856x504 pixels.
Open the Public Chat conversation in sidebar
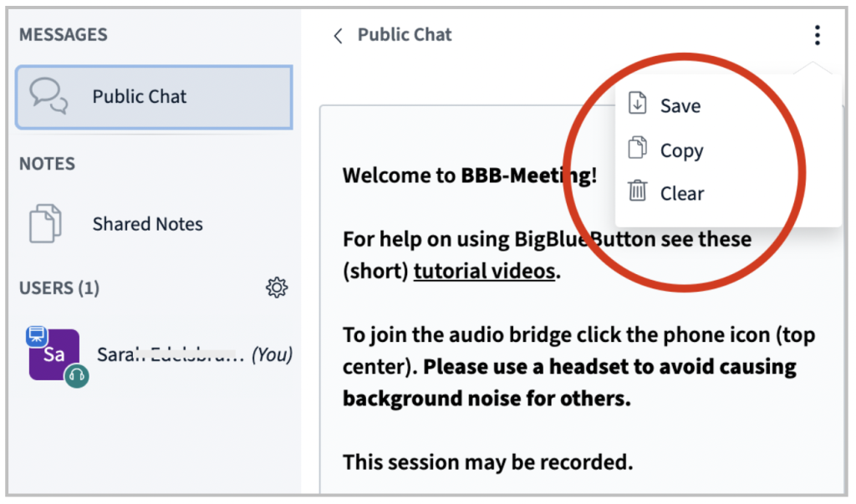pyautogui.click(x=154, y=97)
